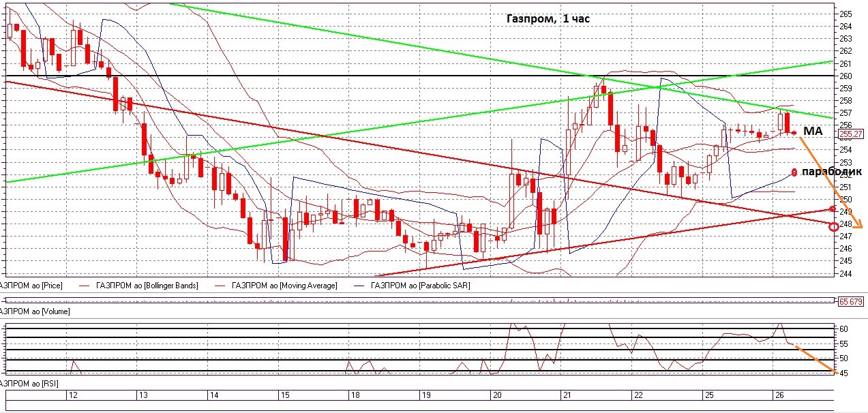Click the 261 price scale label
Image resolution: width=868 pixels, height=413 pixels.
click(845, 63)
